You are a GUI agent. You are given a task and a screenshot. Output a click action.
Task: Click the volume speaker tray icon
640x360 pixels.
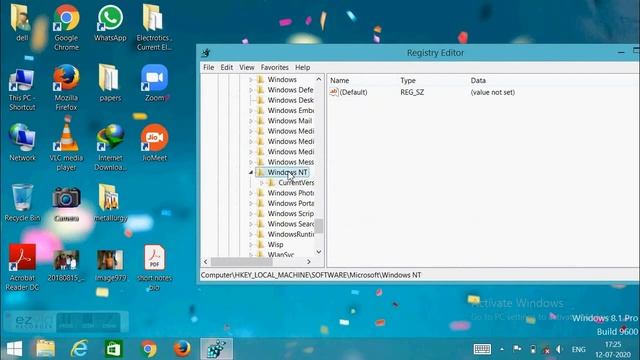click(560, 349)
